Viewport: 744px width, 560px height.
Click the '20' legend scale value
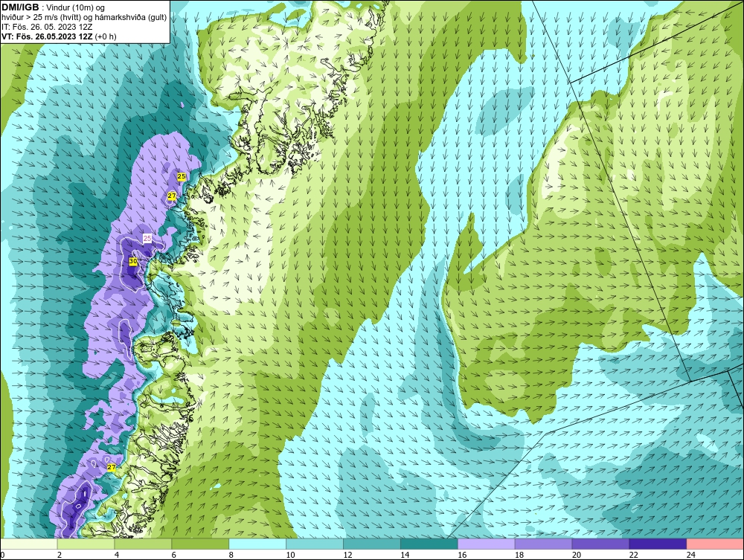tap(577, 555)
